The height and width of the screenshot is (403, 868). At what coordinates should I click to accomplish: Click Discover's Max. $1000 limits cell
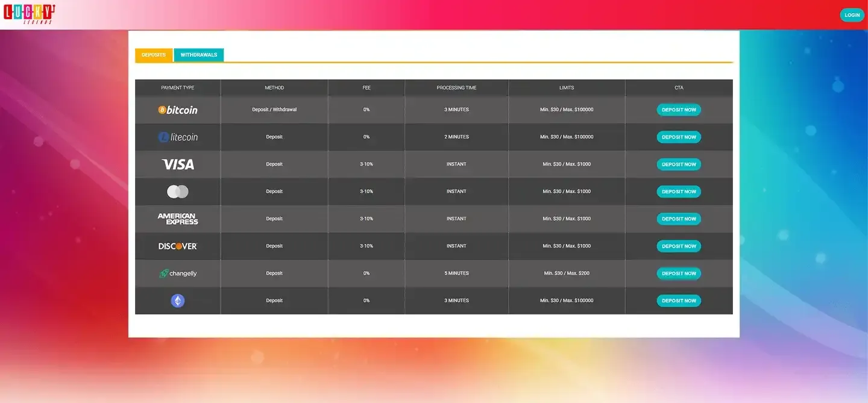(x=567, y=246)
